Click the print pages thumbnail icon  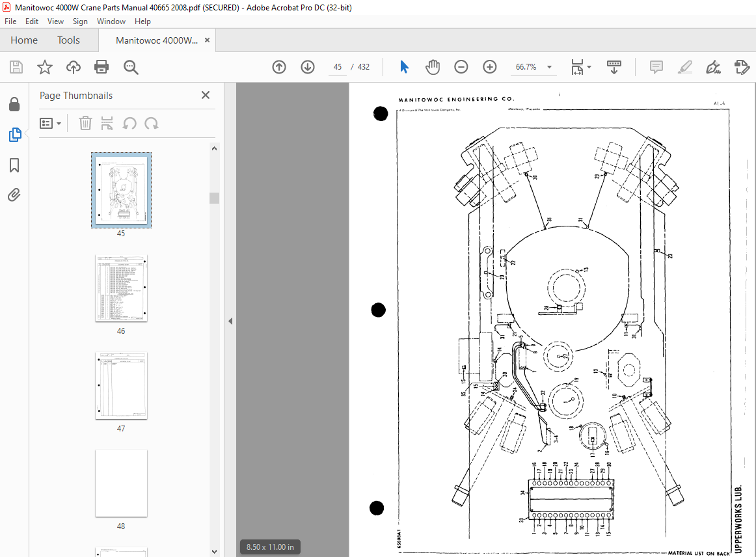pyautogui.click(x=107, y=124)
